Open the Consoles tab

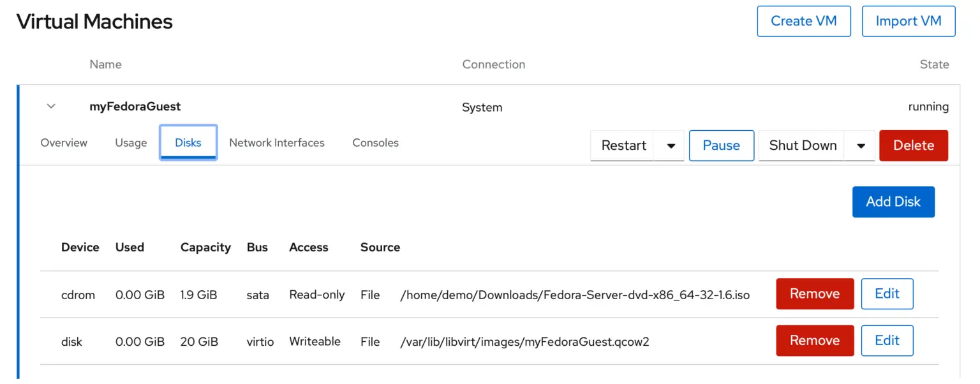pos(375,142)
